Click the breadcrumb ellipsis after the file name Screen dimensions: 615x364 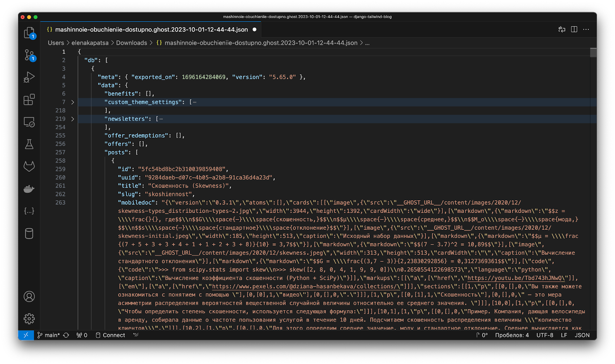coord(367,43)
